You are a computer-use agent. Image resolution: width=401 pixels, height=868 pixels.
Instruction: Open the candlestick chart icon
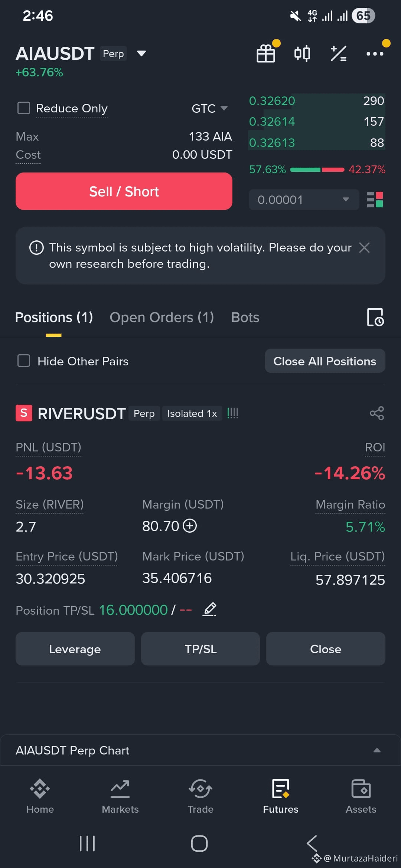tap(302, 53)
